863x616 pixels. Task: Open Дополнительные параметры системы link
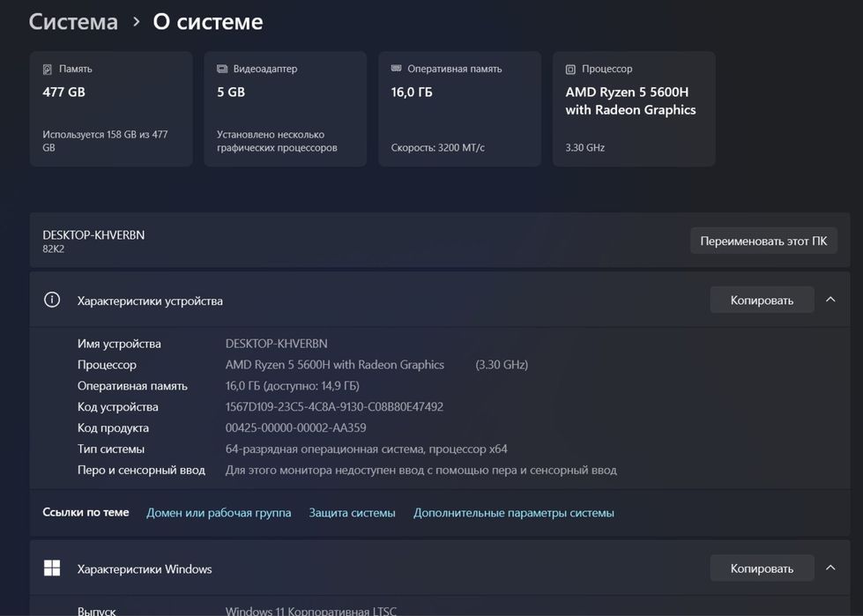pos(514,513)
